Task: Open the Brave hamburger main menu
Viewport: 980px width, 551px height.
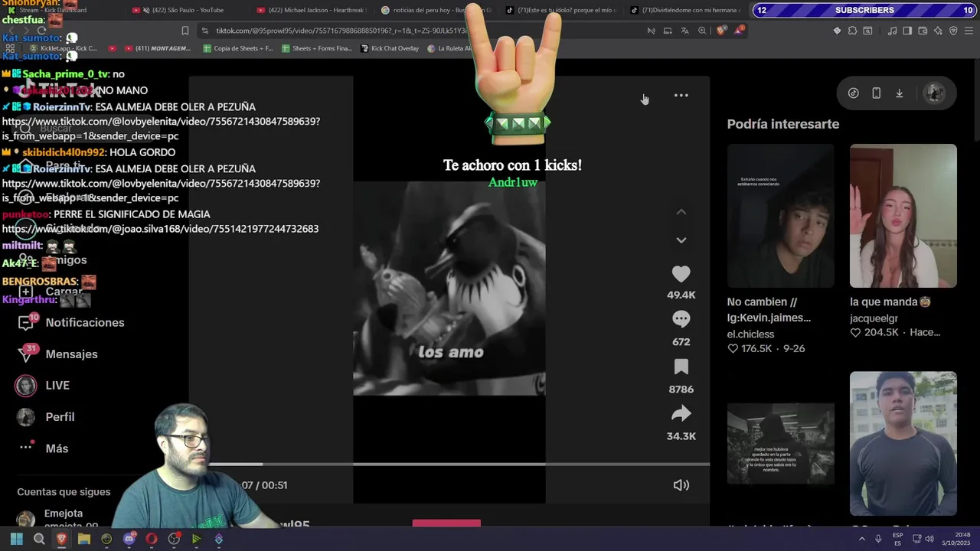Action: (x=969, y=31)
